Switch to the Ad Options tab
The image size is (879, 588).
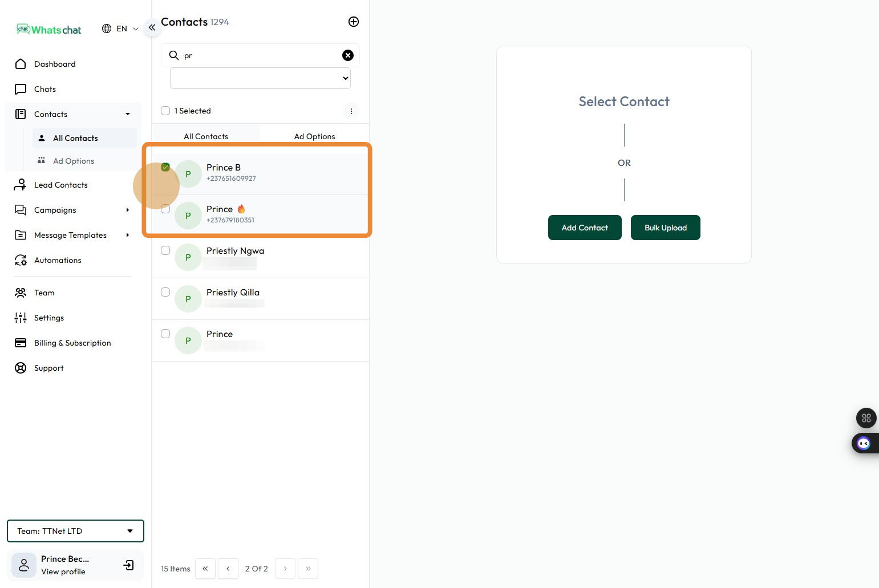click(x=314, y=137)
